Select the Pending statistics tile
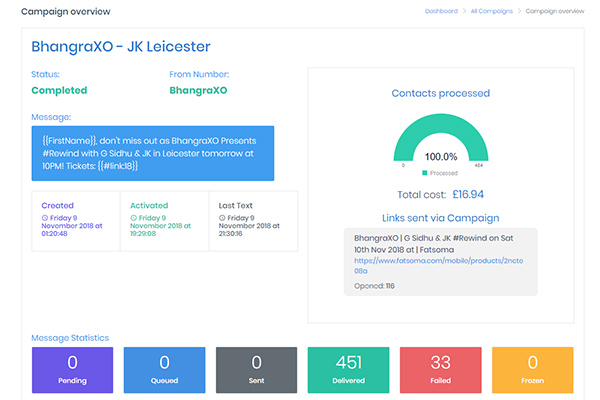Viewport: 600px width, 400px height. click(x=72, y=369)
